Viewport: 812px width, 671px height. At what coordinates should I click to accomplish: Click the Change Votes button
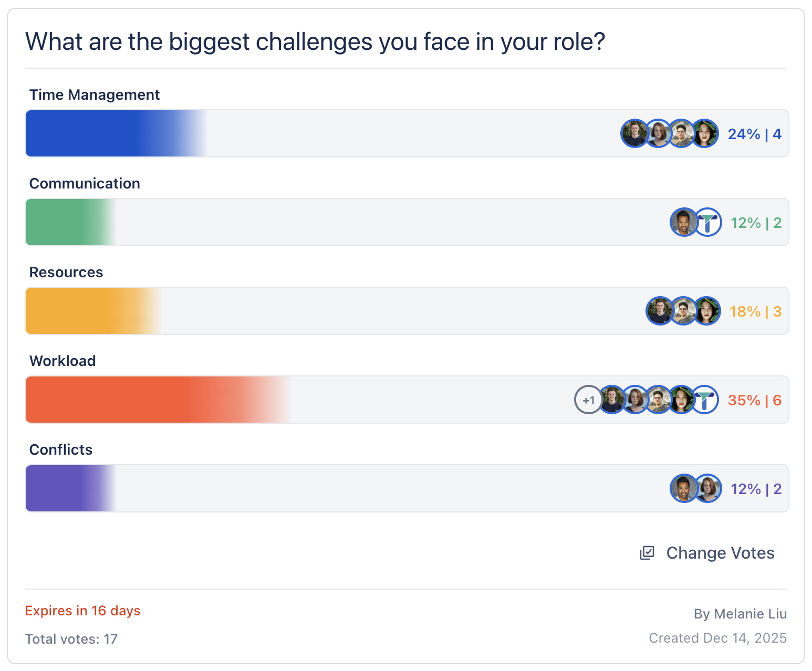(x=720, y=553)
